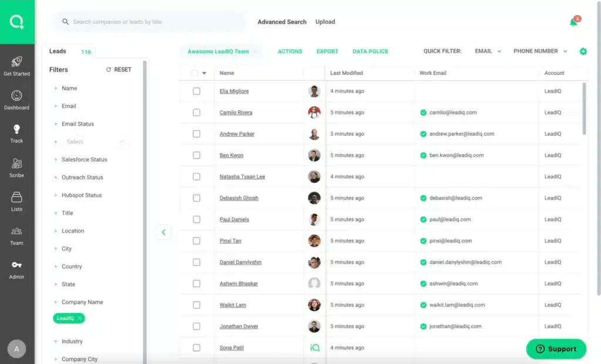
Task: Click the LeadIQ logo icon
Action: (x=16, y=22)
